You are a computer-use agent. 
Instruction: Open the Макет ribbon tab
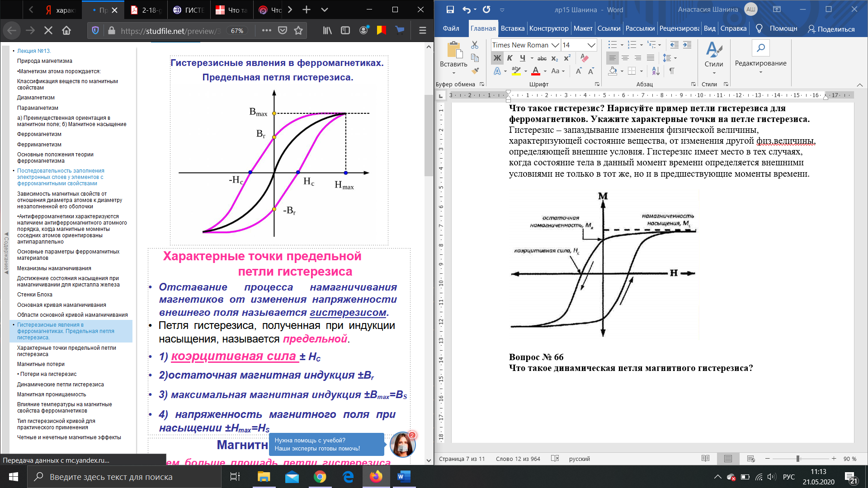583,28
